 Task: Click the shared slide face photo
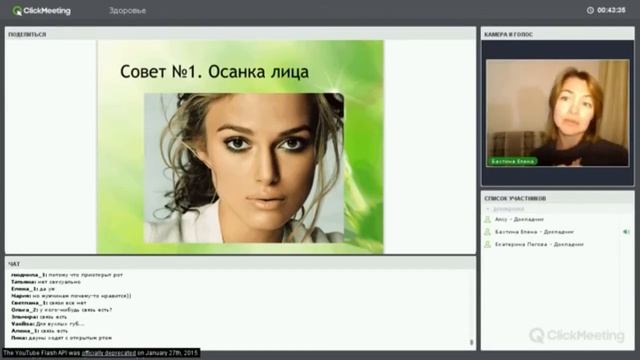[244, 168]
